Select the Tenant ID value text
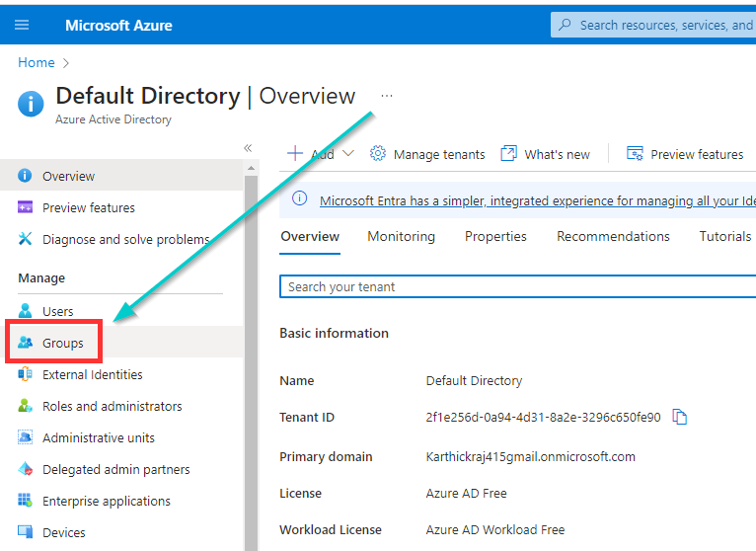 point(543,418)
